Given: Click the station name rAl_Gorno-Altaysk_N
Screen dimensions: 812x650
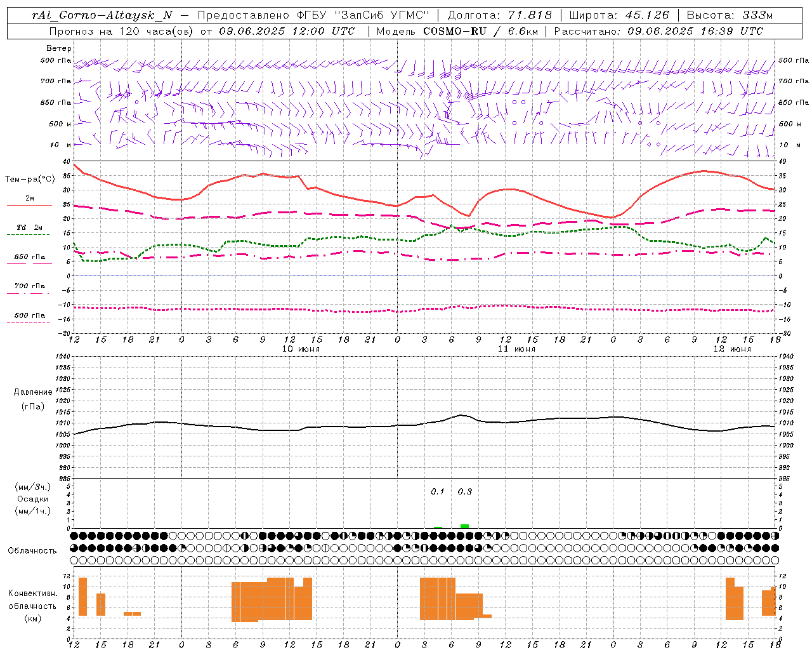Looking at the screenshot, I should coord(102,15).
